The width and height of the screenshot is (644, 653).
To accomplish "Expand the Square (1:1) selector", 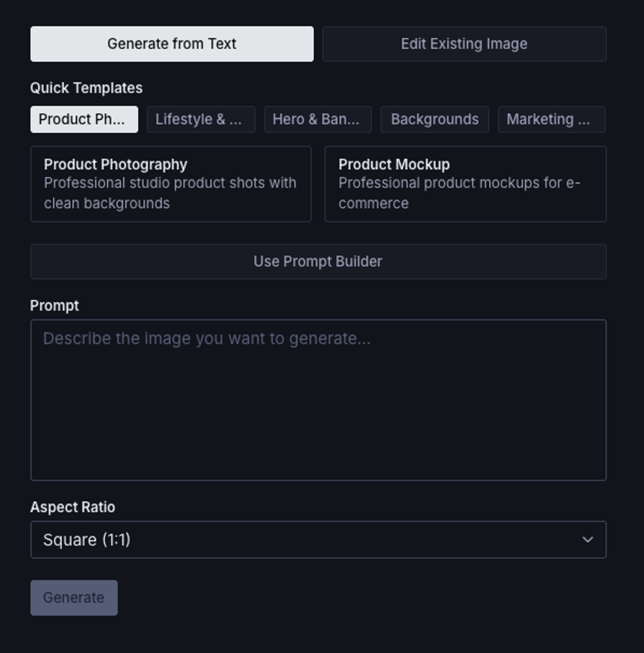I will (x=319, y=539).
